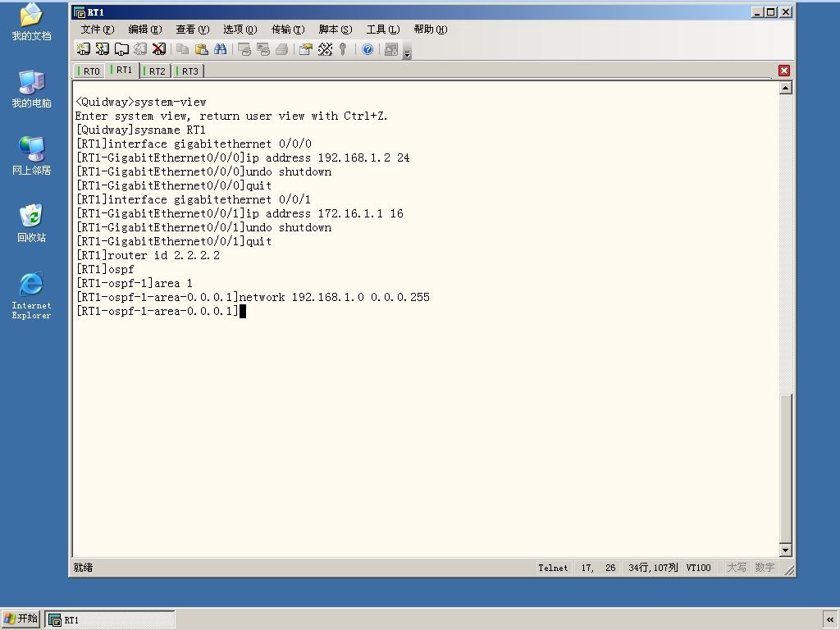Select the 我的电脑 desktop icon
This screenshot has width=840, height=630.
pos(32,89)
